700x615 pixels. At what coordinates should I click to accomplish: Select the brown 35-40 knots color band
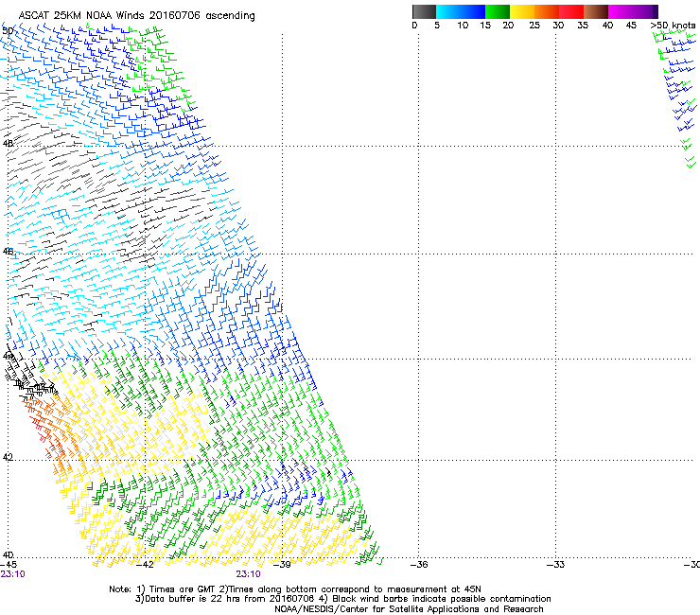click(x=596, y=11)
